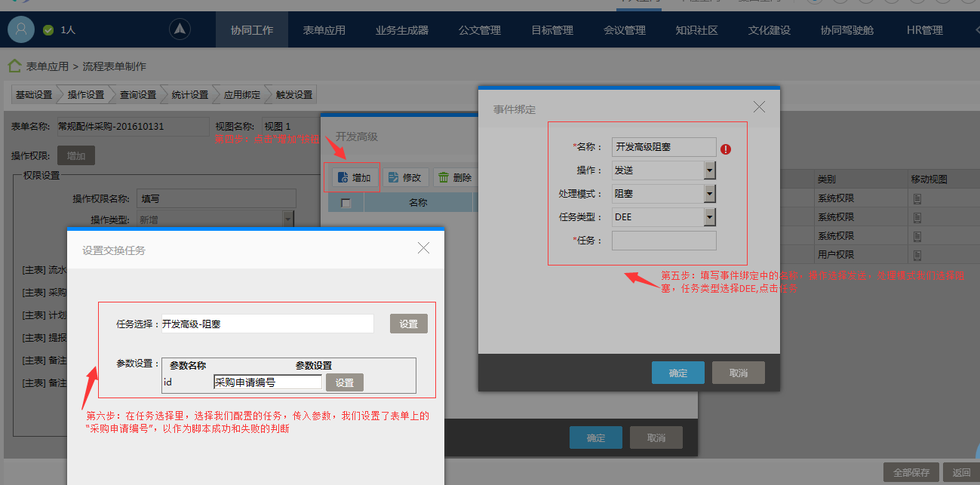
Task: Click 表单应用 in the breadcrumb
Action: [48, 66]
